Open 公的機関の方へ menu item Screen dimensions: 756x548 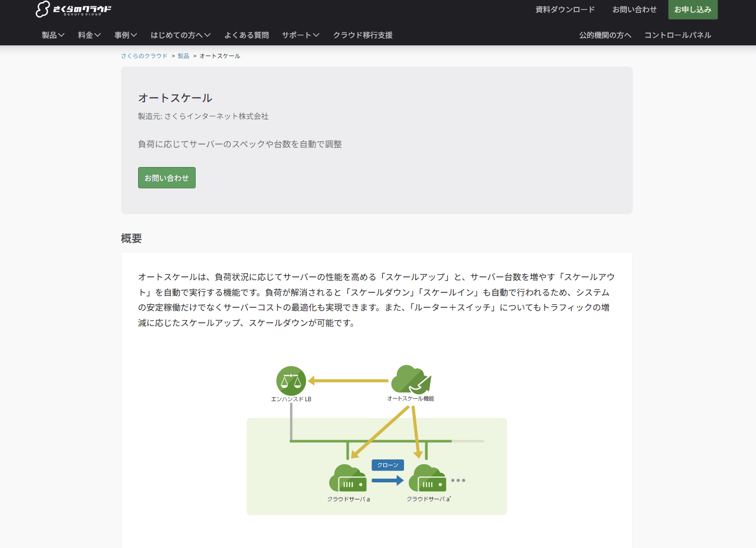pos(605,35)
